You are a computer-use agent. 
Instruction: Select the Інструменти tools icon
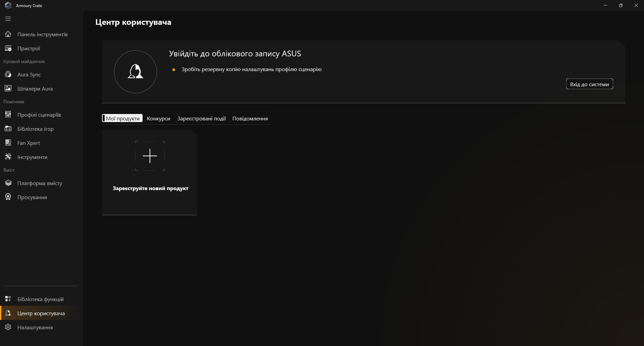[8, 157]
